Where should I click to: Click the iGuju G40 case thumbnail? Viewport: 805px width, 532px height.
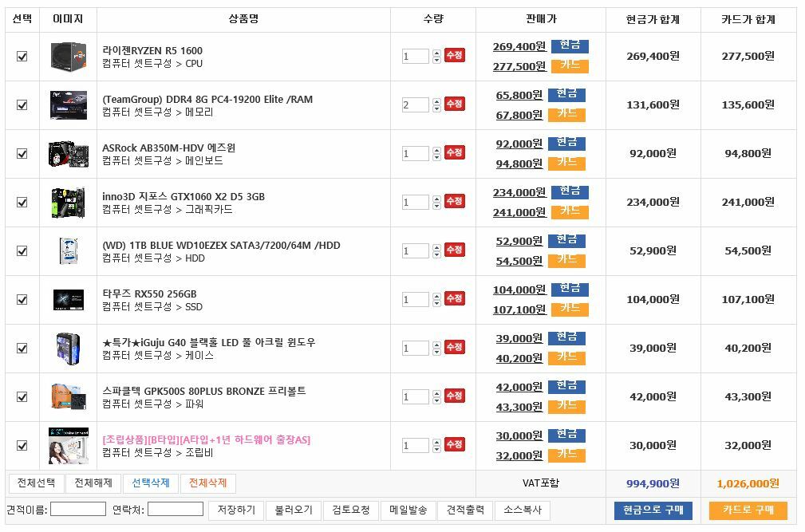tap(68, 348)
